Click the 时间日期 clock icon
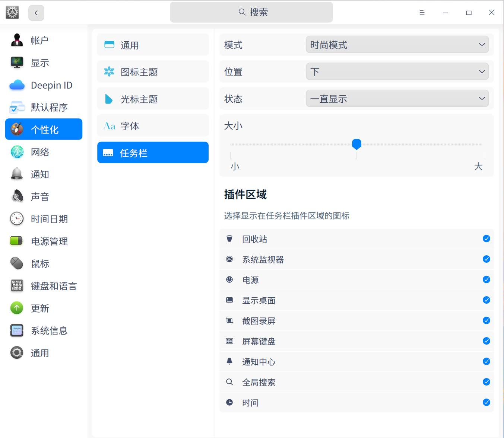The width and height of the screenshot is (504, 438). point(17,219)
